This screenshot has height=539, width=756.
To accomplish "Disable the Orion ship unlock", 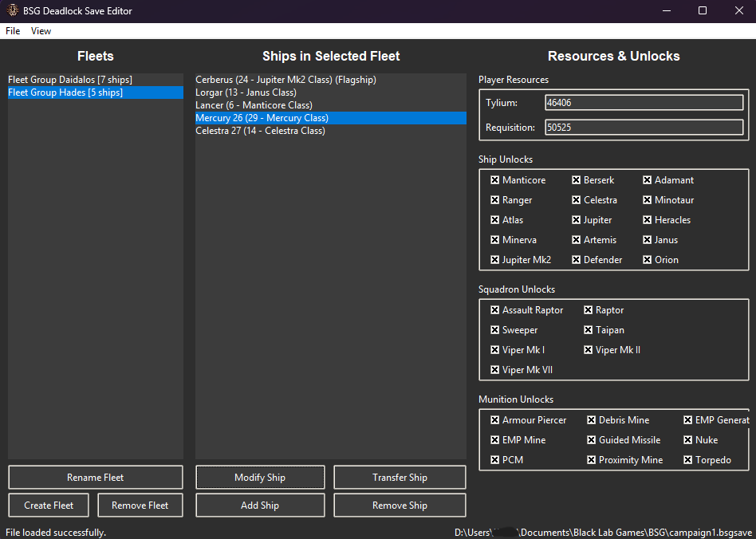I will click(647, 260).
